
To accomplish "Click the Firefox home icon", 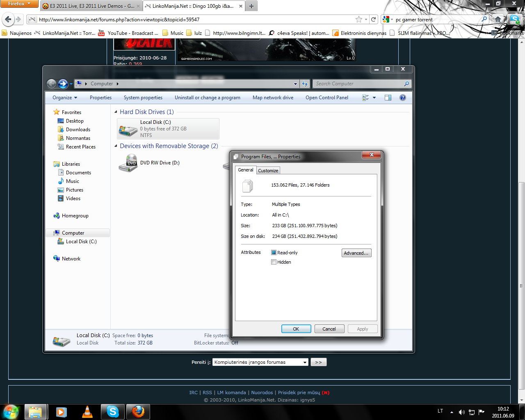I will coord(498,19).
